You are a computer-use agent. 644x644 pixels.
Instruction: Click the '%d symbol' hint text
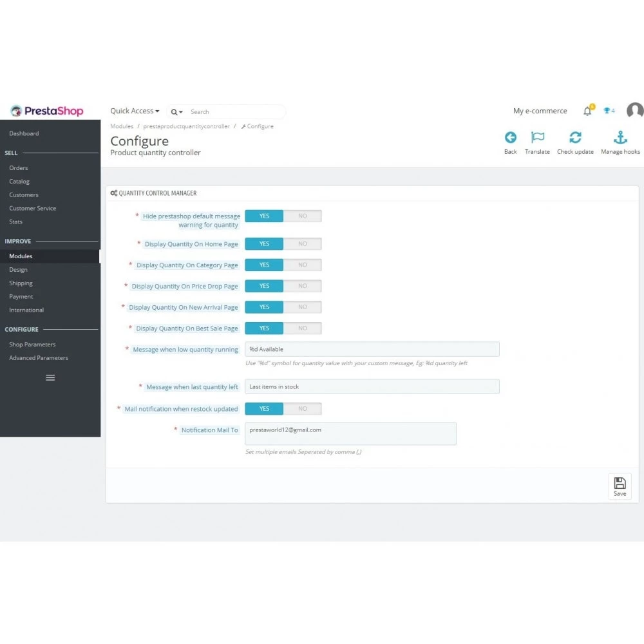(x=356, y=363)
